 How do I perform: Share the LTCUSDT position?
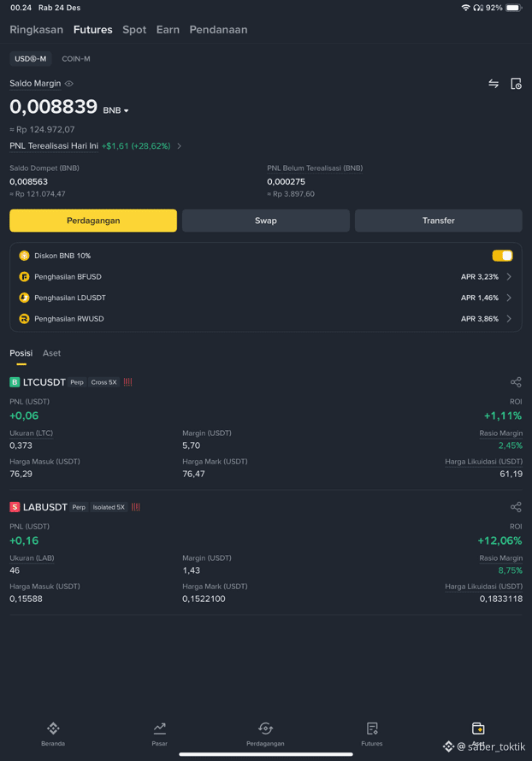516,382
